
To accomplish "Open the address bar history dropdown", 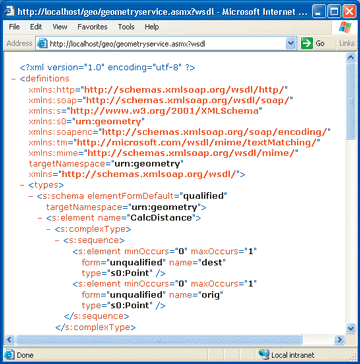I will (291, 43).
